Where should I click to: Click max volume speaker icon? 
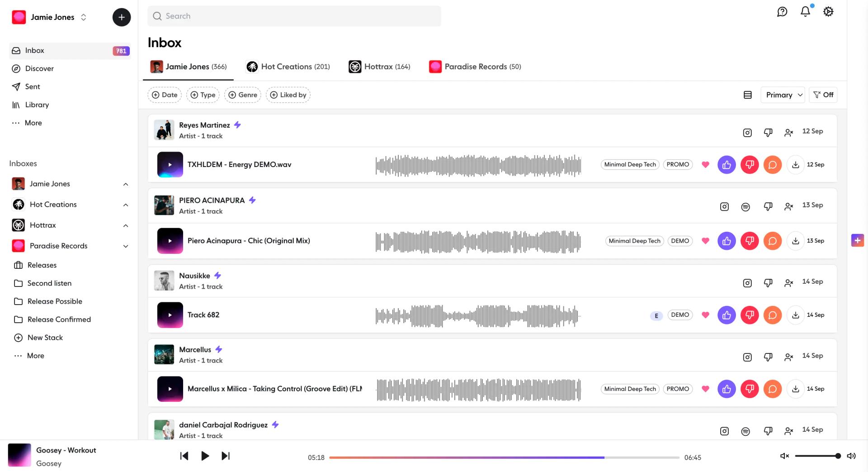[x=851, y=456]
